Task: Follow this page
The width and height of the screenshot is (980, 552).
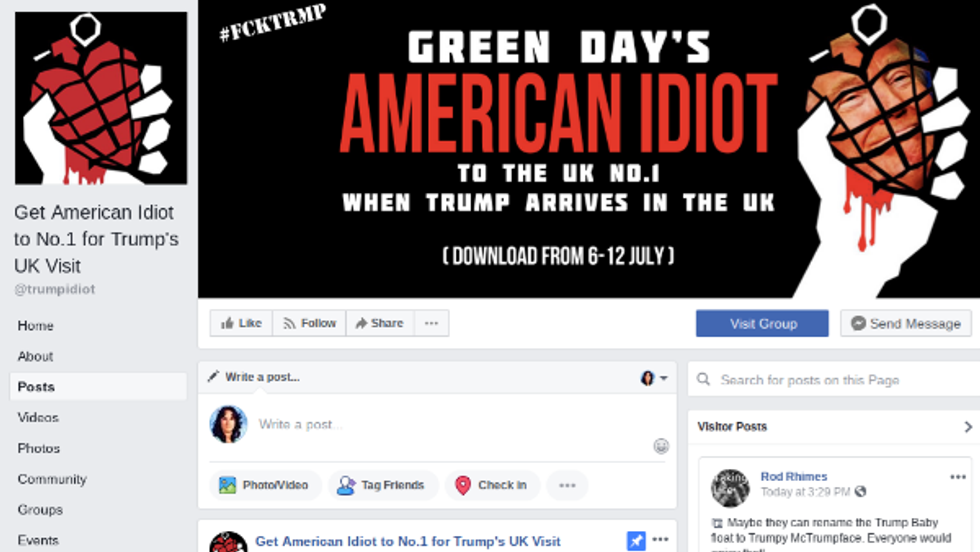Action: click(x=309, y=323)
